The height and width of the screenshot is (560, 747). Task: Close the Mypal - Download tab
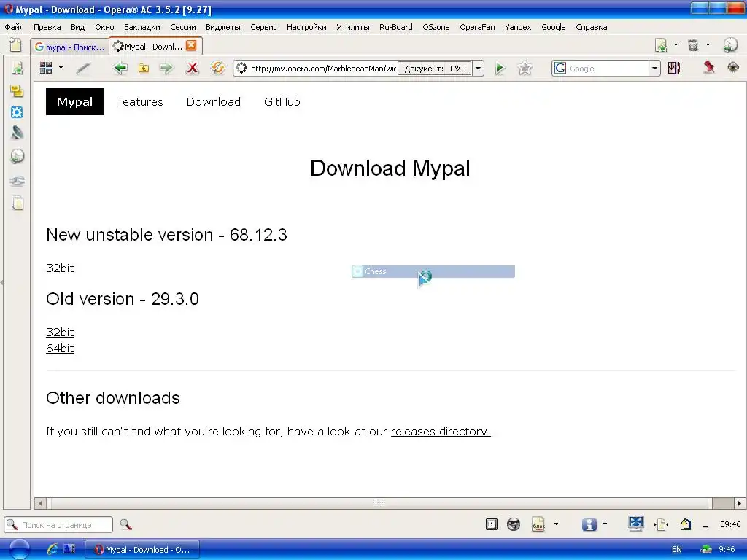(191, 45)
